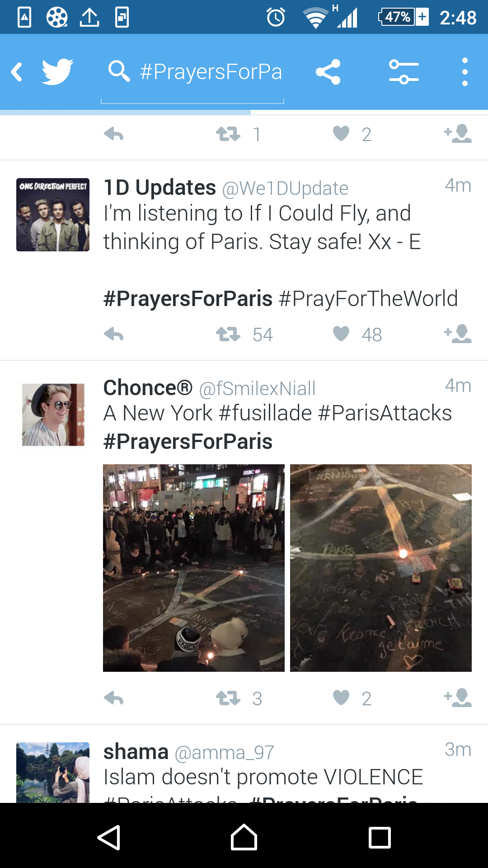Open the #ParisAttacks hashtag in Chonce tweet

coord(385,413)
